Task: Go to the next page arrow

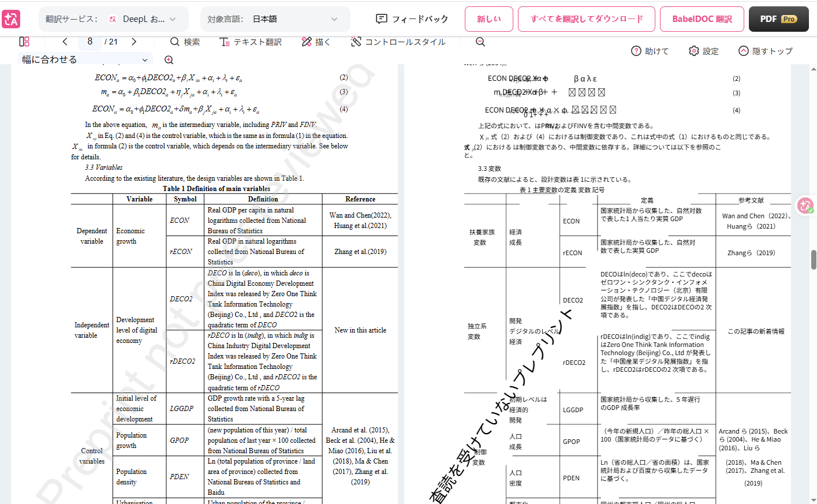Action: [134, 42]
